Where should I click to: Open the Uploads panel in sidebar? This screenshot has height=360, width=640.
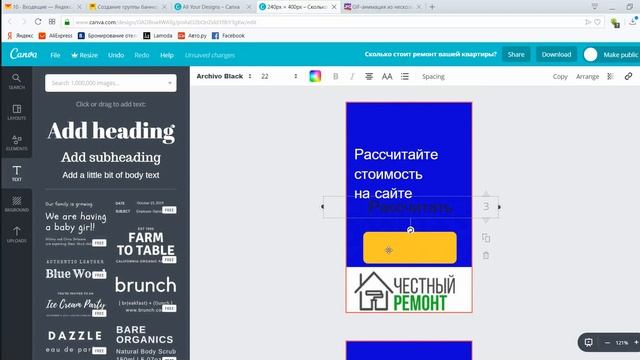[x=17, y=235]
